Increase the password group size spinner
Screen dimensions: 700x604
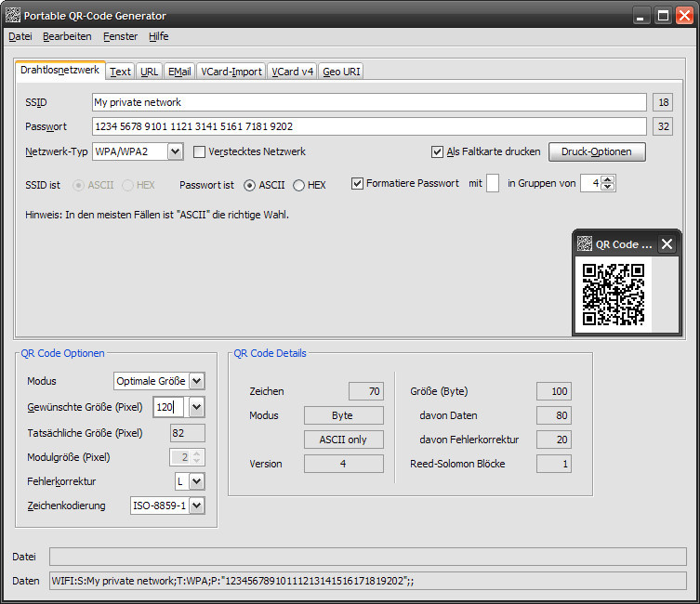[x=608, y=180]
